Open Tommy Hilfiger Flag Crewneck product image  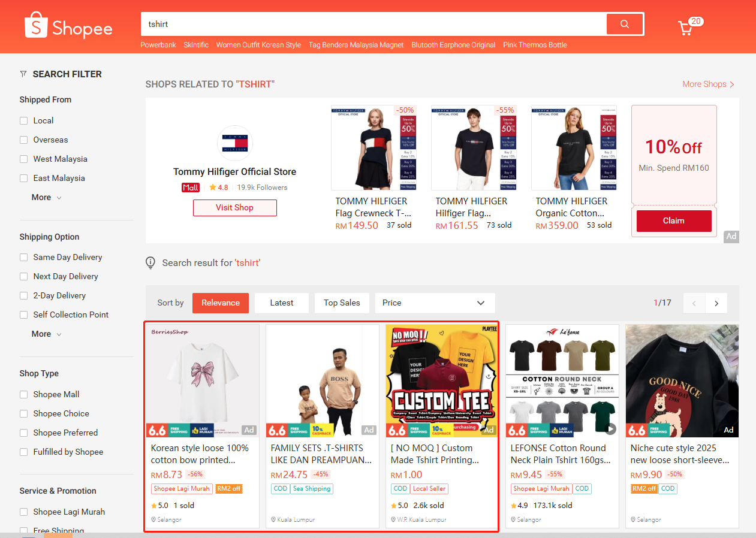pos(374,148)
